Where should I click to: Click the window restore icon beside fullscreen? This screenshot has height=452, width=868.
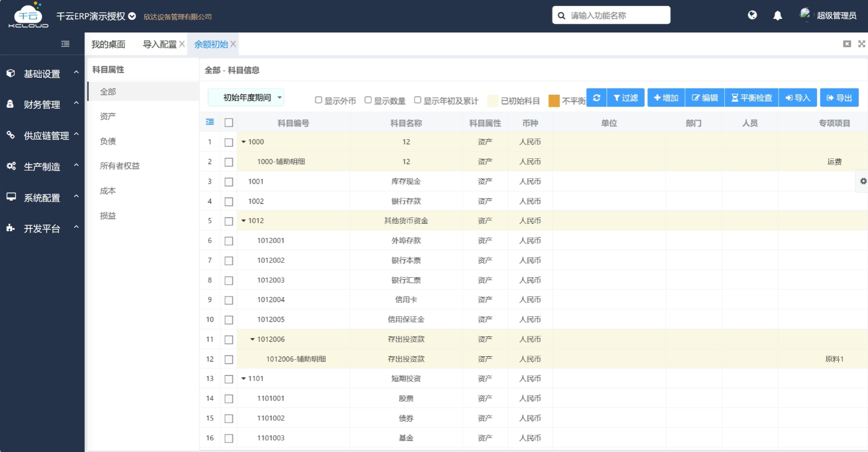(847, 44)
